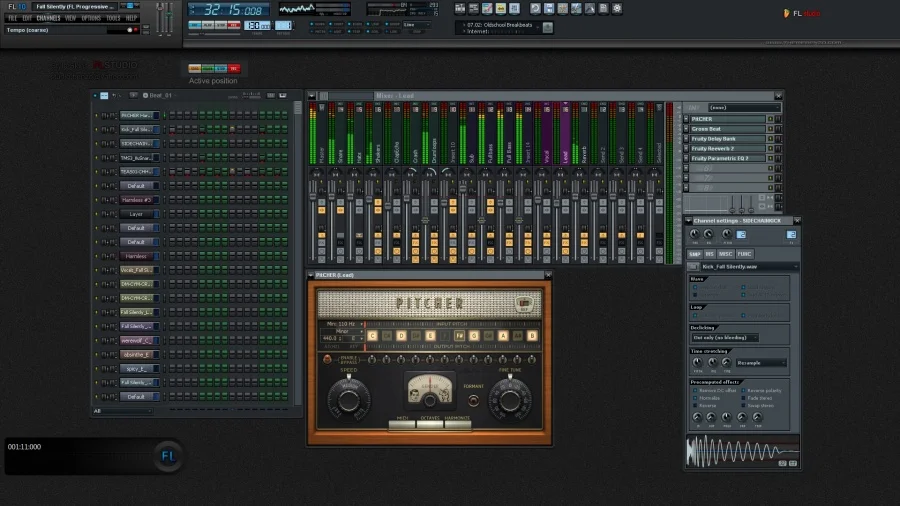Click the B note key in Pitcher
The height and width of the screenshot is (506, 900).
(532, 336)
